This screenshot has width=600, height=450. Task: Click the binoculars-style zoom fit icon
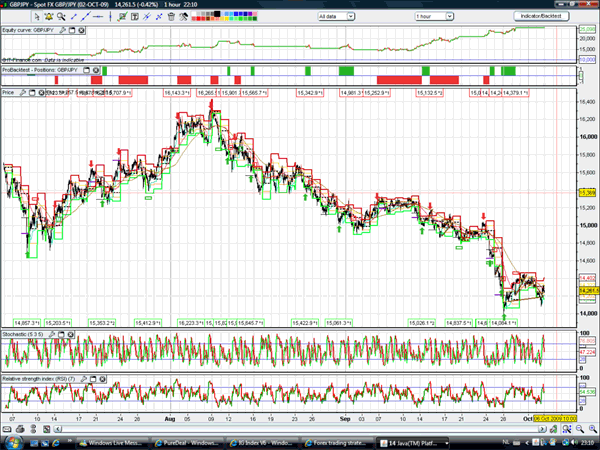pyautogui.click(x=567, y=429)
